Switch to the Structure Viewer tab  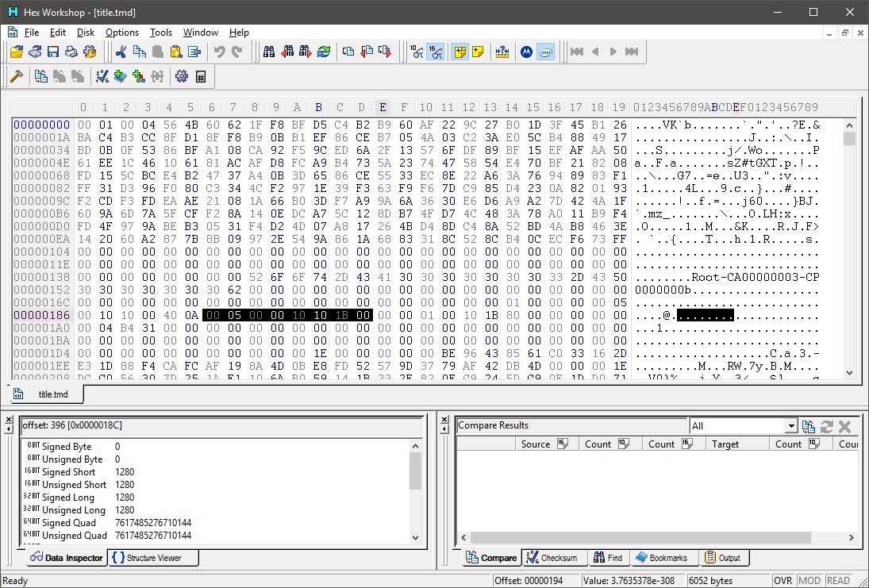(153, 558)
